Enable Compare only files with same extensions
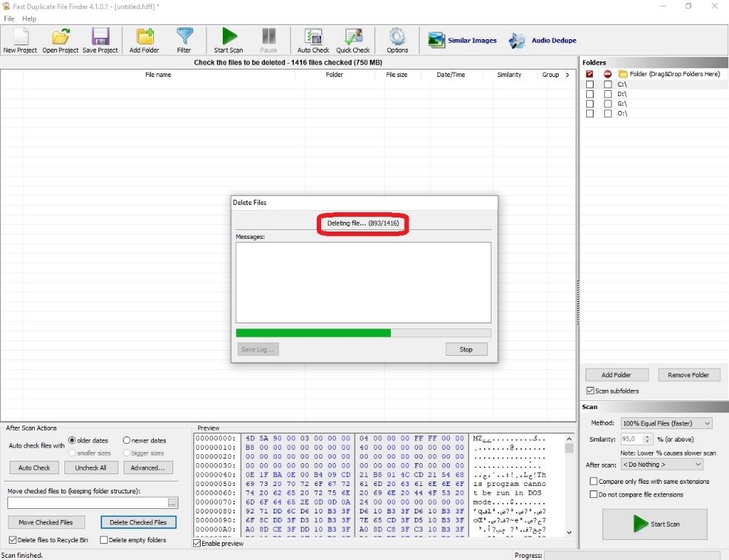729x560 pixels. tap(594, 481)
